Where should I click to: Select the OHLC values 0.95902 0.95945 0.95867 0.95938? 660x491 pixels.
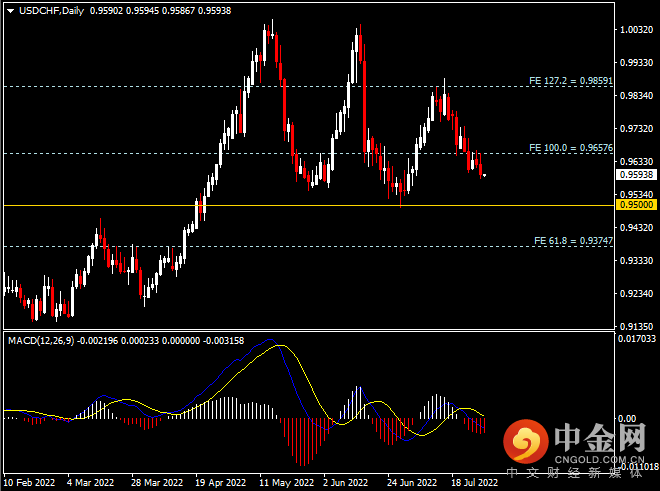pyautogui.click(x=160, y=11)
